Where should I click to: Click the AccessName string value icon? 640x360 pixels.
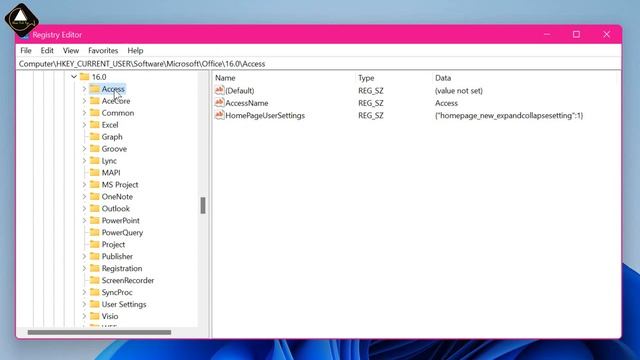tap(220, 102)
